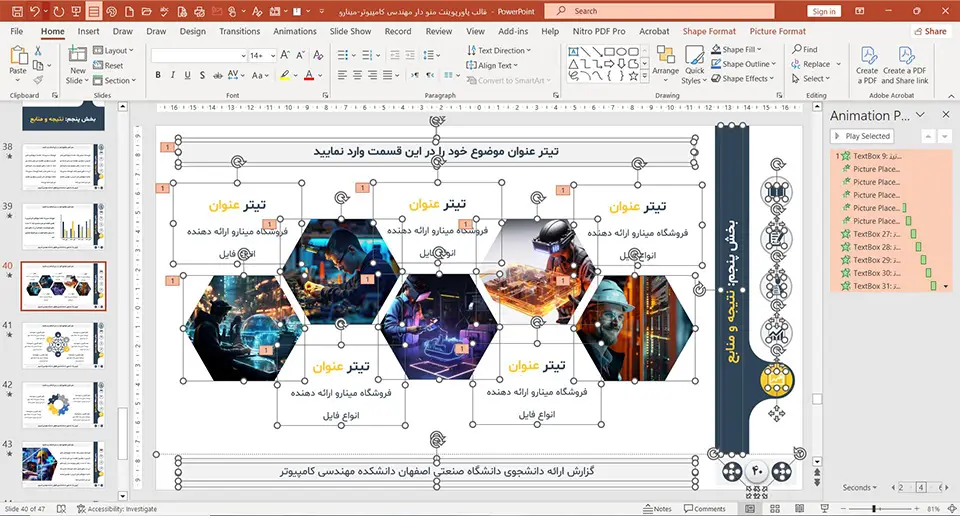Toggle Strikethrough formatting
The height and width of the screenshot is (516, 960).
pos(217,75)
